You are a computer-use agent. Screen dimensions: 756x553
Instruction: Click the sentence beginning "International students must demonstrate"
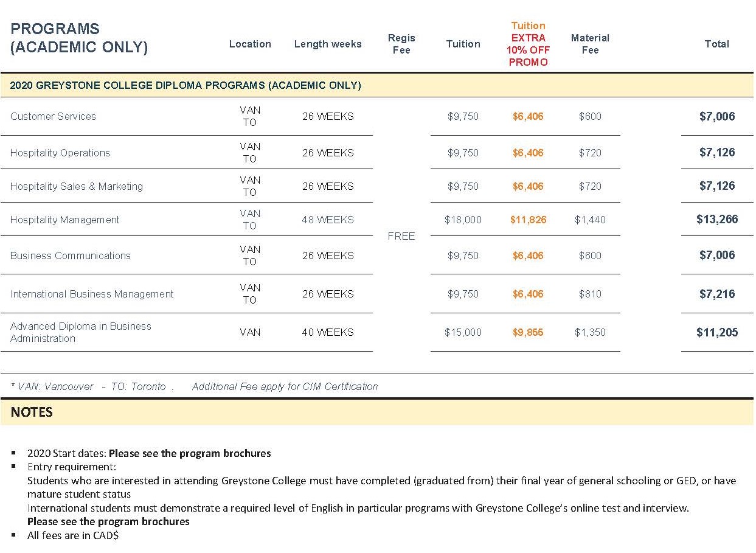click(358, 508)
